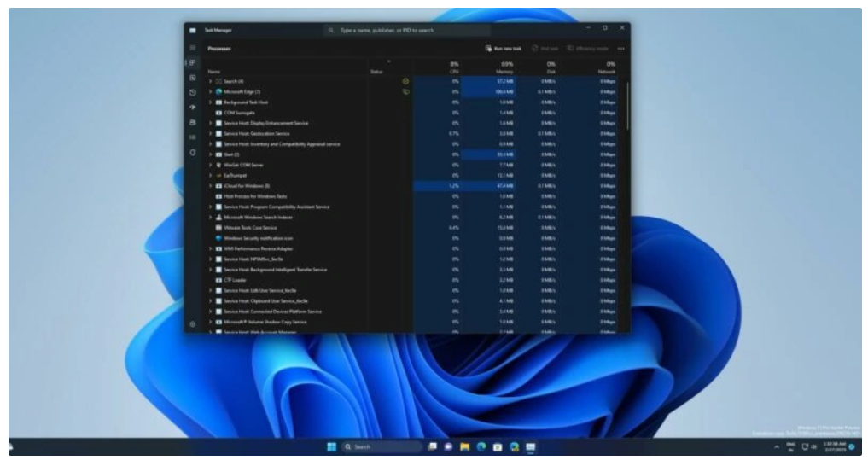Screen dimensions: 868x466
Task: Click the Run new task button
Action: pyautogui.click(x=504, y=49)
